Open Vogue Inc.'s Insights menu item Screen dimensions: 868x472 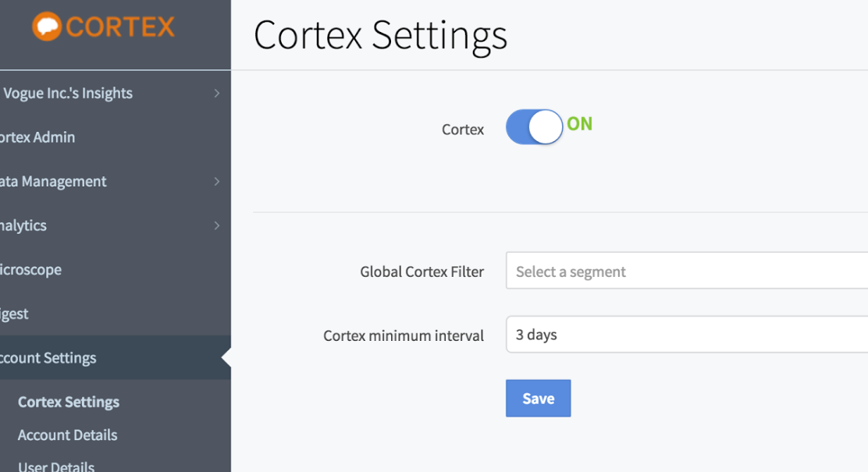116,93
